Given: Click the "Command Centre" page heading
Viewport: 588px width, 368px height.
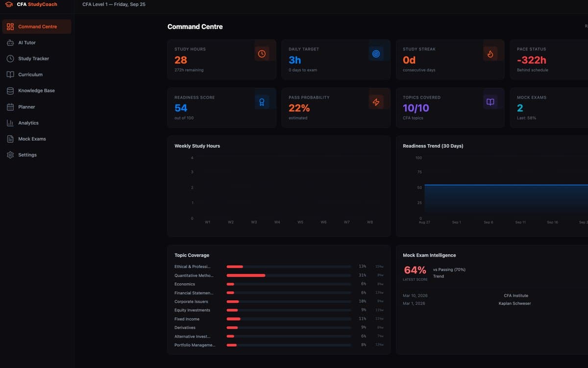Looking at the screenshot, I should tap(195, 27).
